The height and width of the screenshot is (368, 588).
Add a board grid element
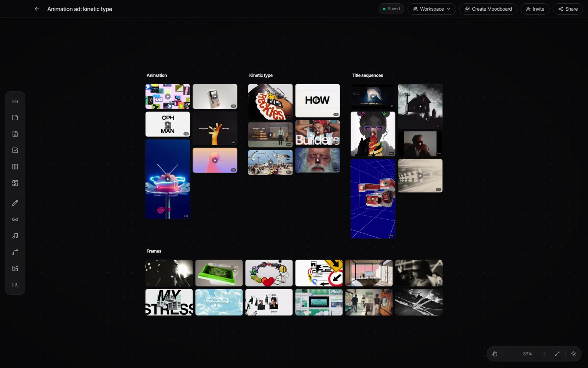pyautogui.click(x=15, y=183)
